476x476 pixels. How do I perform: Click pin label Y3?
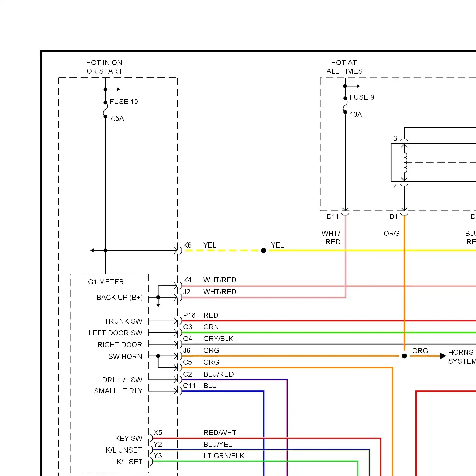click(158, 456)
